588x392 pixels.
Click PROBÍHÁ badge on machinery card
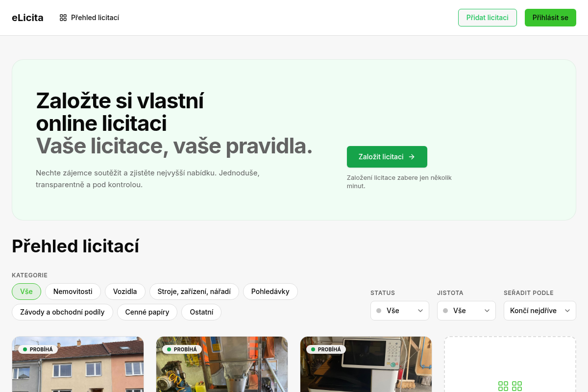pos(182,349)
